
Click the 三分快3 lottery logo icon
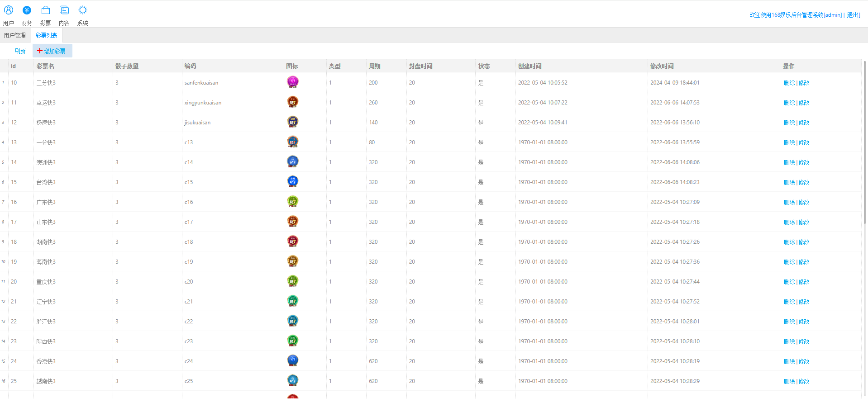pos(293,82)
